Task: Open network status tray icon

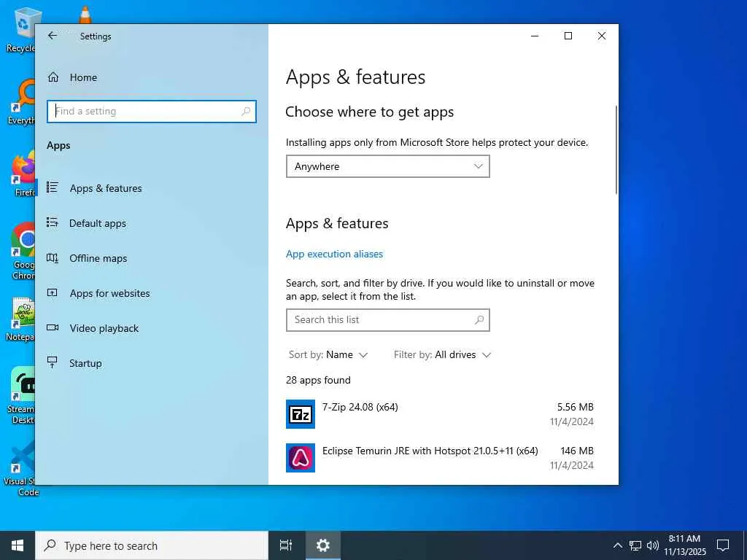Action: [x=635, y=545]
